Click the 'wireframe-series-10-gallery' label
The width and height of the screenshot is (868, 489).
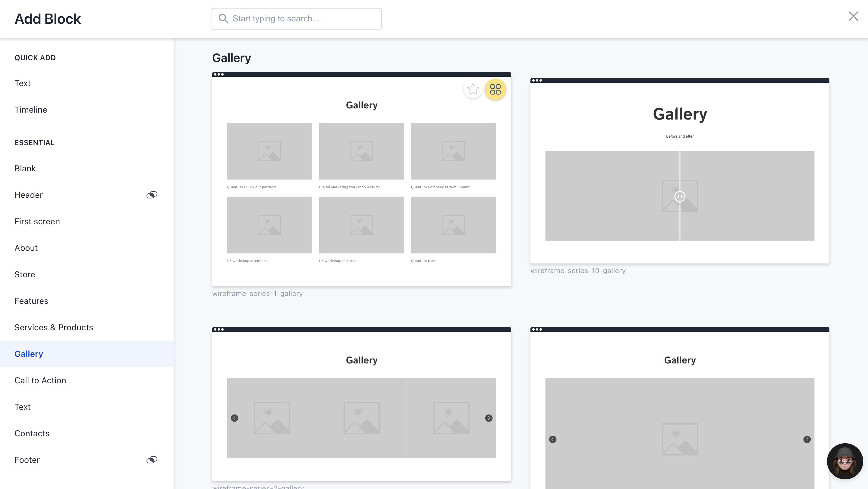pyautogui.click(x=578, y=271)
